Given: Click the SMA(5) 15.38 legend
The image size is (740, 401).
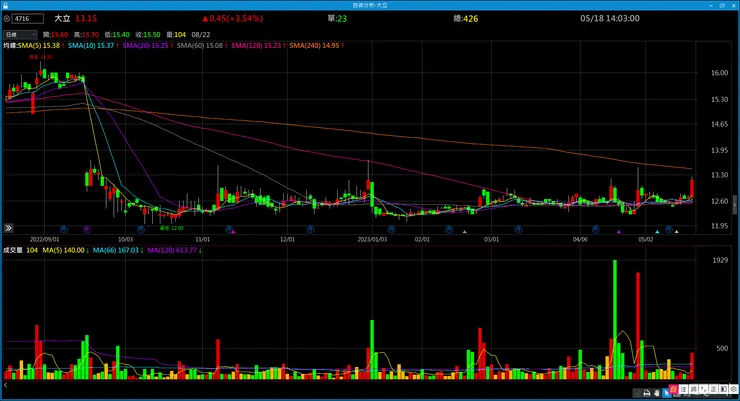Looking at the screenshot, I should click(41, 46).
